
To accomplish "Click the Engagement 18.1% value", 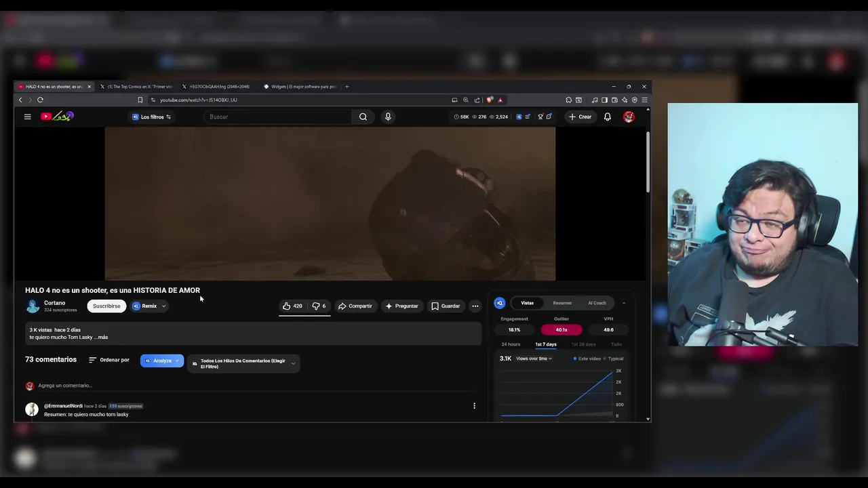I will [514, 329].
